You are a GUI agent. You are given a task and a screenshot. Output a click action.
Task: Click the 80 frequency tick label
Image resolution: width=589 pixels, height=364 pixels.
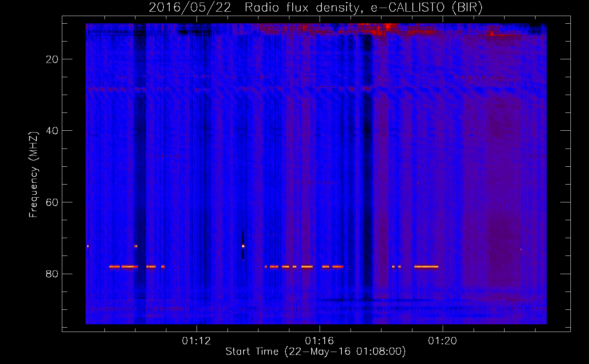tap(52, 274)
